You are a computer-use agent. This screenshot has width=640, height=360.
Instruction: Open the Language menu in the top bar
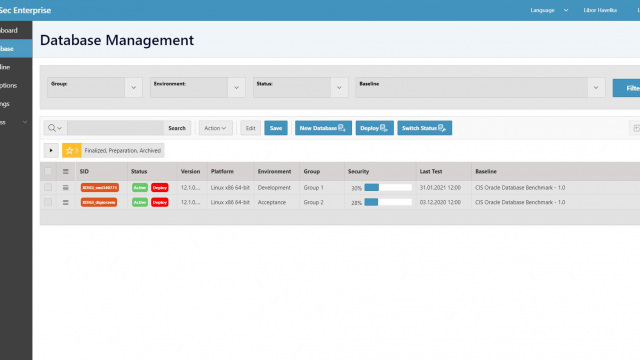tap(549, 10)
